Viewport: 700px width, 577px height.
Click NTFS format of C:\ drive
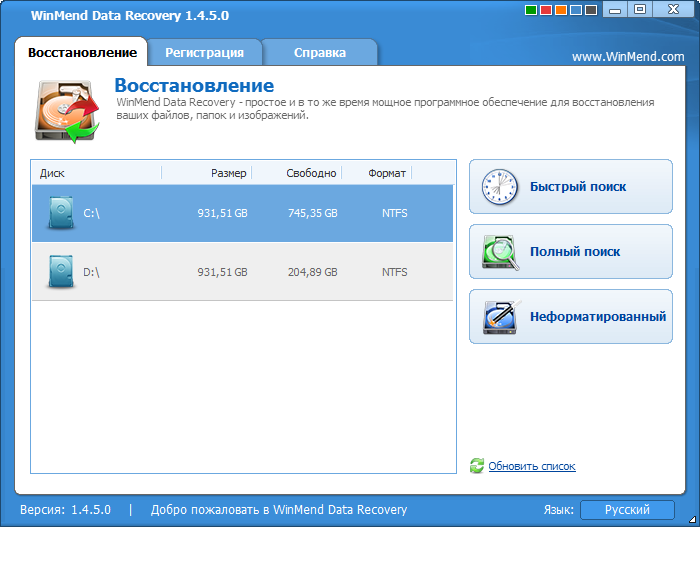pos(395,213)
